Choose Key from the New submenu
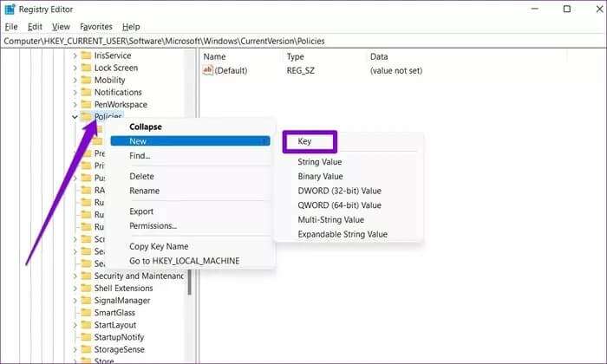 click(305, 141)
